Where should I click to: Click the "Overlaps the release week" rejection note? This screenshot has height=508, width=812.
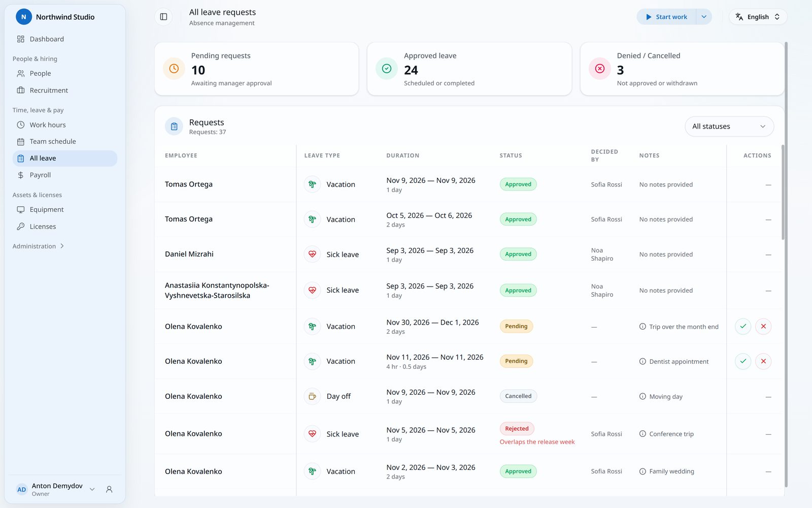537,442
